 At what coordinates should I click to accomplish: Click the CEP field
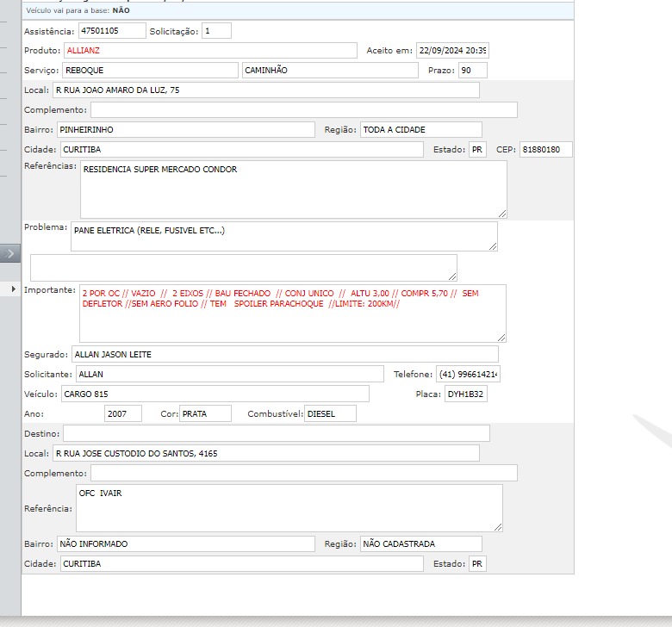(x=545, y=150)
